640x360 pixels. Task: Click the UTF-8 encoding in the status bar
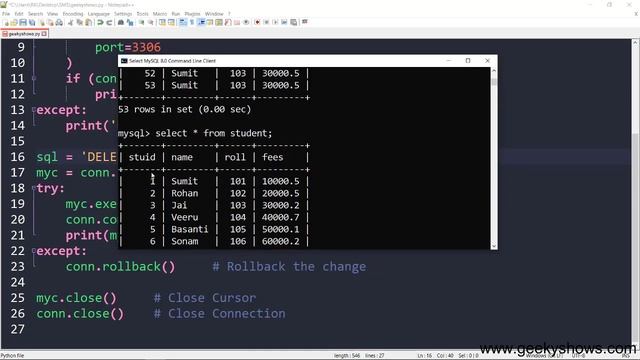(578, 356)
